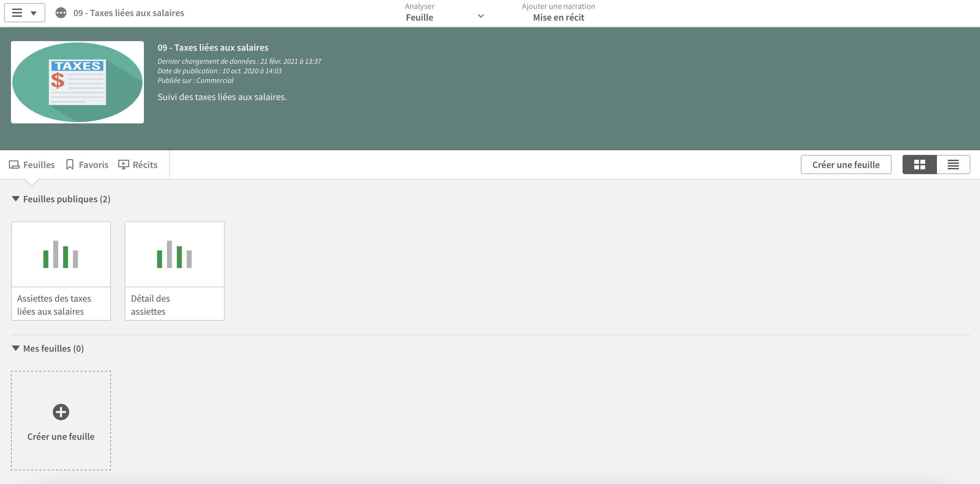Collapse the Feuilles publiques section
Viewport: 980px width, 484px height.
(x=16, y=198)
